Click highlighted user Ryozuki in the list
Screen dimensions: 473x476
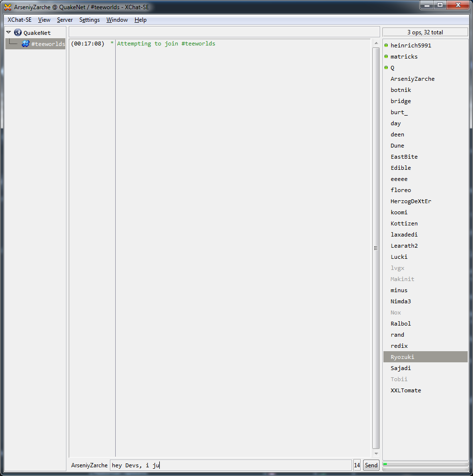tap(425, 357)
